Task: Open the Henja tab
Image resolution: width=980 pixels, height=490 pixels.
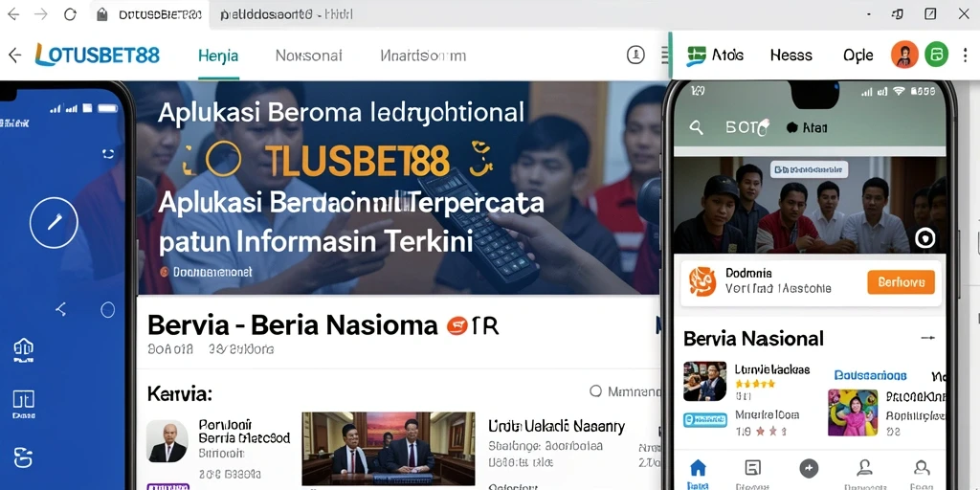Action: pyautogui.click(x=218, y=56)
